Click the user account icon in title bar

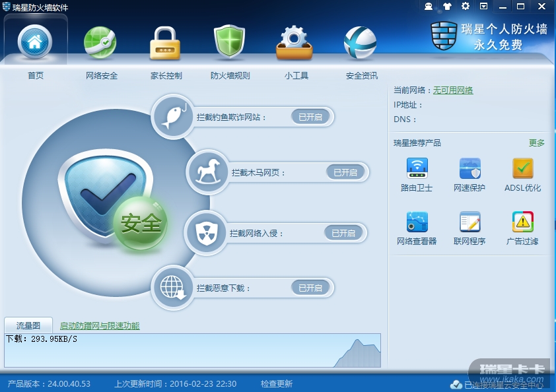[x=429, y=6]
